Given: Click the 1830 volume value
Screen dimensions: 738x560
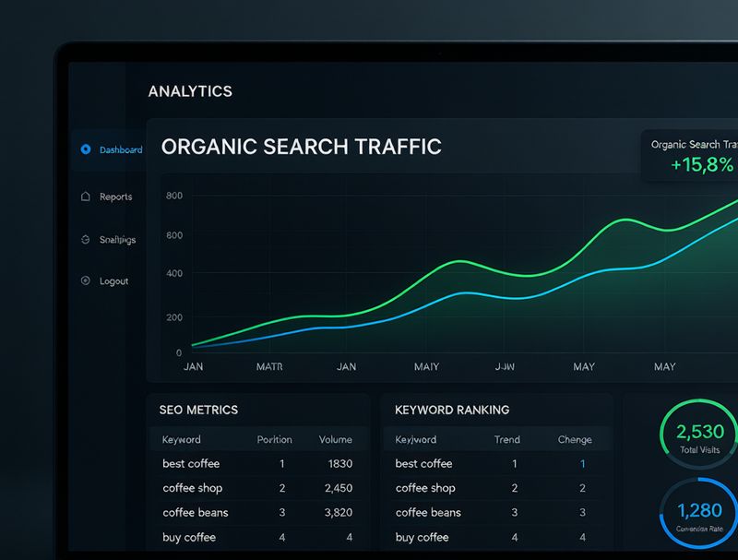Looking at the screenshot, I should click(x=340, y=463).
